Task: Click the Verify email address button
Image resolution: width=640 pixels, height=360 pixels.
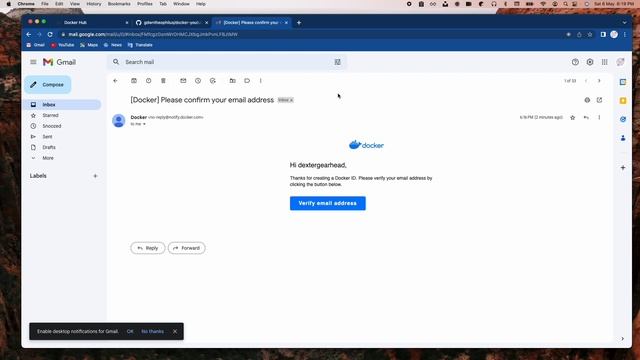Action: point(328,203)
